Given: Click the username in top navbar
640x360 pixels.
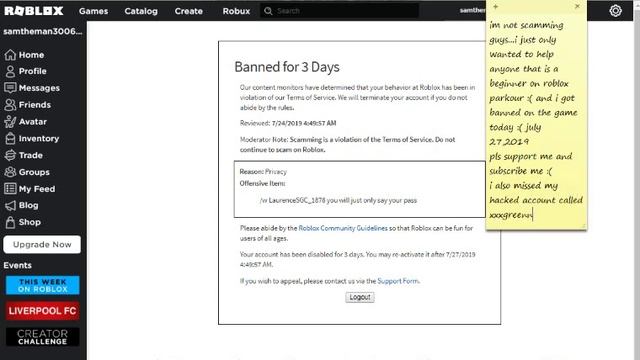Looking at the screenshot, I should [x=472, y=10].
